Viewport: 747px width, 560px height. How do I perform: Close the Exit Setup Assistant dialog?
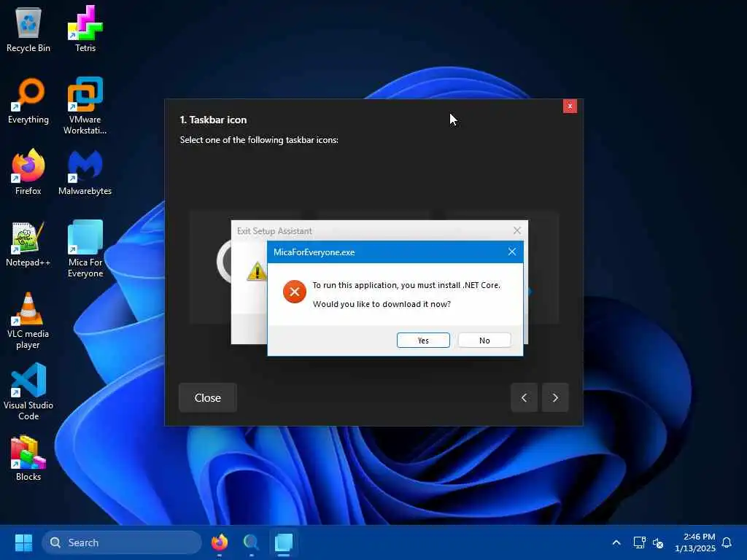tap(517, 230)
